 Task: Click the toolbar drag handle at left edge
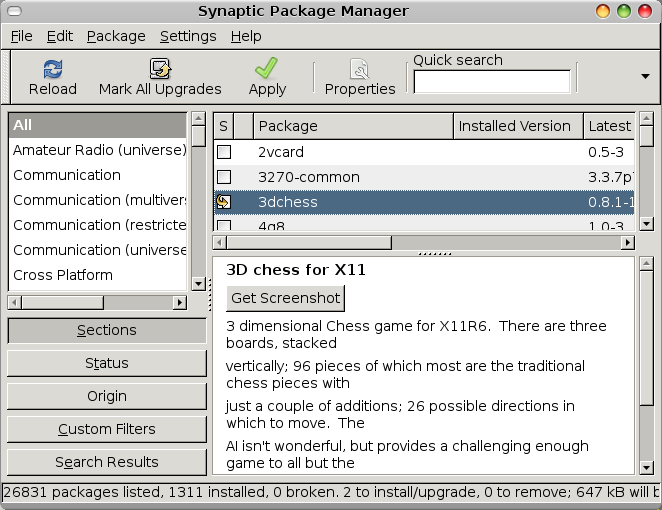[x=5, y=77]
